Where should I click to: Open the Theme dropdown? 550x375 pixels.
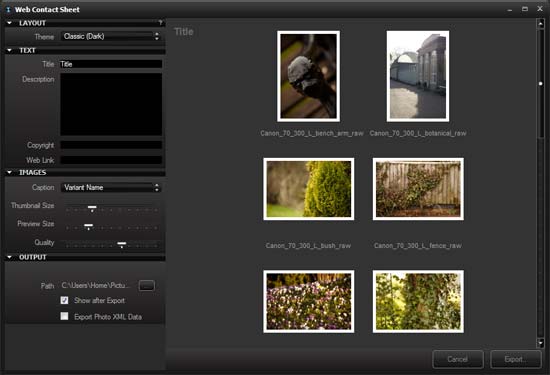111,36
